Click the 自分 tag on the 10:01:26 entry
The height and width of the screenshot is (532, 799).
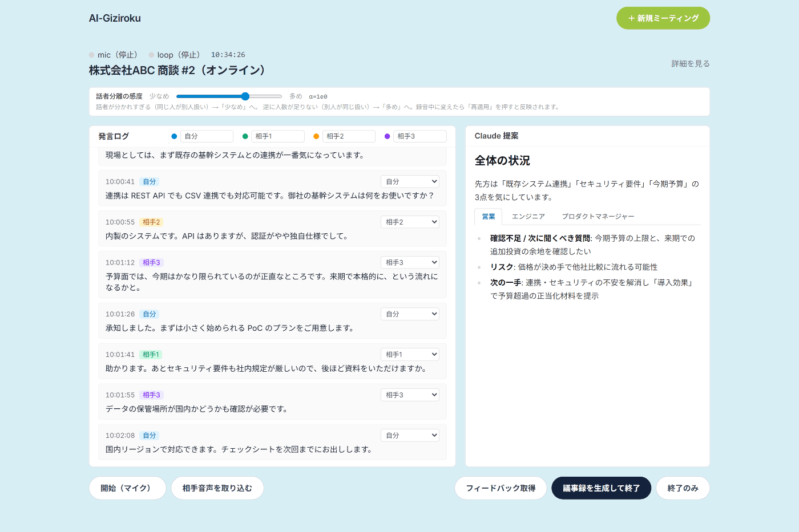coord(150,314)
